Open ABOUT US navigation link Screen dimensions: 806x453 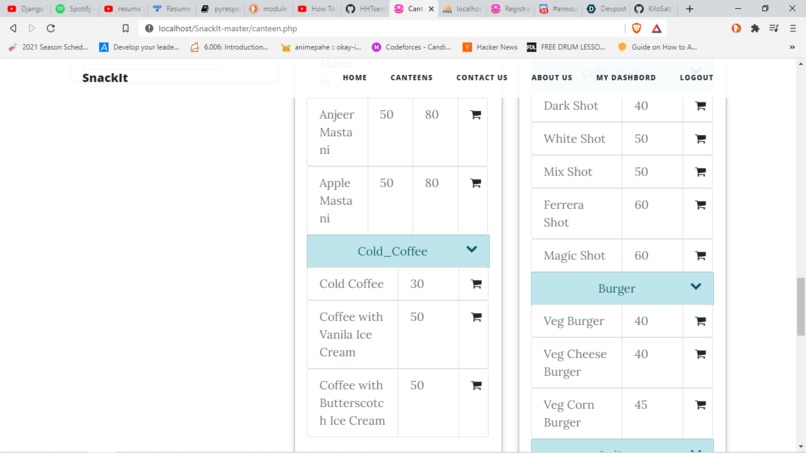(x=552, y=78)
